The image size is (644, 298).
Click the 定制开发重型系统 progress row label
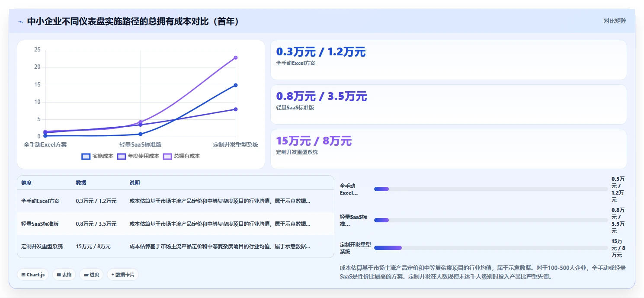(355, 248)
